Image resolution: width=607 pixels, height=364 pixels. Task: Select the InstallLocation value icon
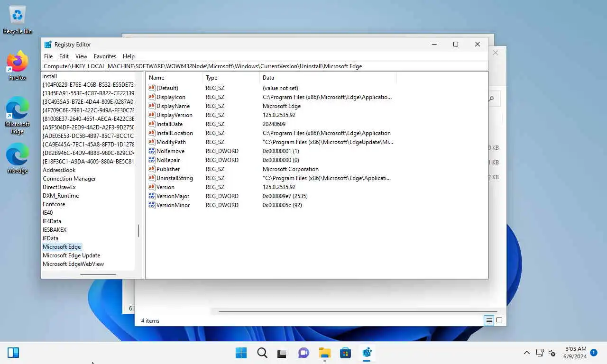coord(152,133)
